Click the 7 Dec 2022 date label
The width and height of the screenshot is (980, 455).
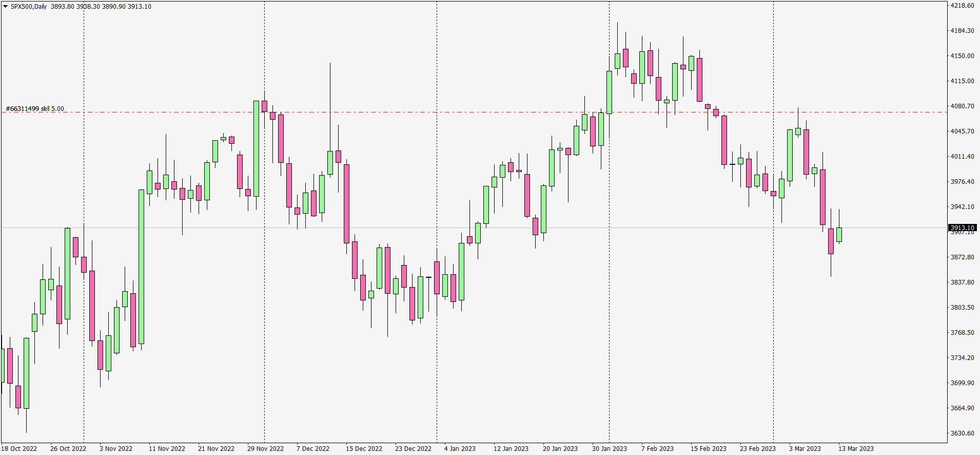(x=313, y=449)
